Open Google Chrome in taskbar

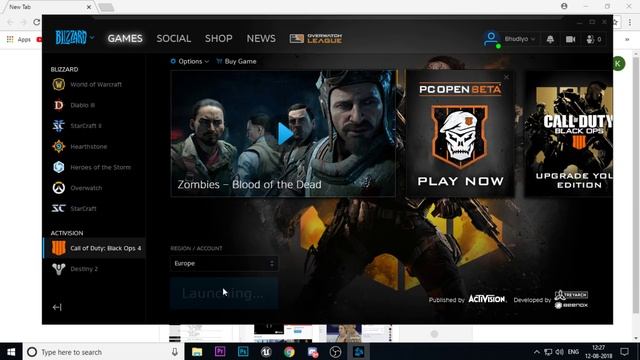[289, 352]
